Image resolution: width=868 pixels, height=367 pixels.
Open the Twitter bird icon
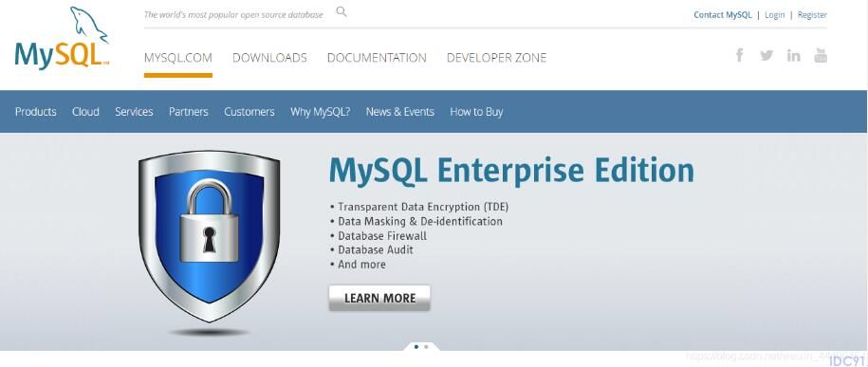coord(766,55)
